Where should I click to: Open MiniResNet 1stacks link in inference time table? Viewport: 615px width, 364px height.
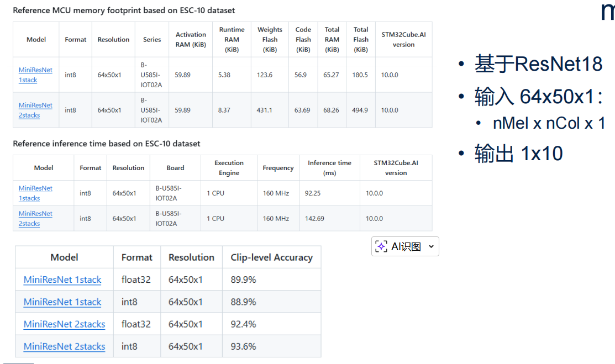(35, 193)
